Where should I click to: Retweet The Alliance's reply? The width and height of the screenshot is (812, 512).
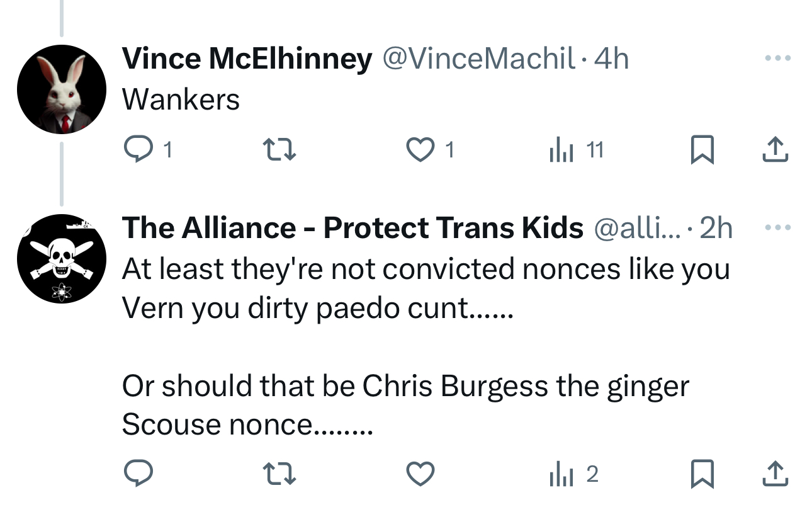(x=278, y=474)
